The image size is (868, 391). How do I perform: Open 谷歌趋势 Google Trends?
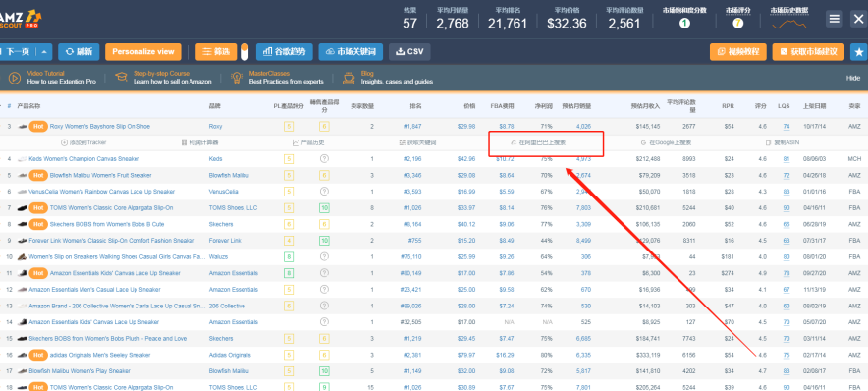285,52
